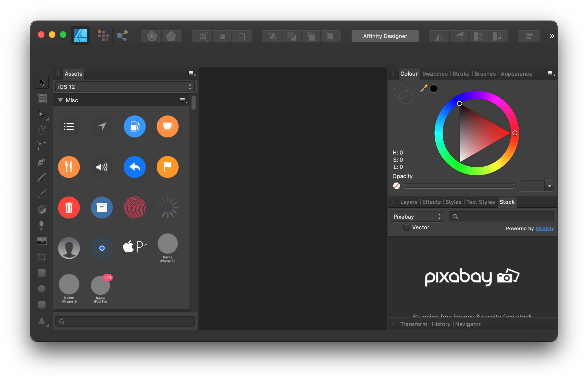Pick the orange coffee cup asset

click(x=168, y=126)
